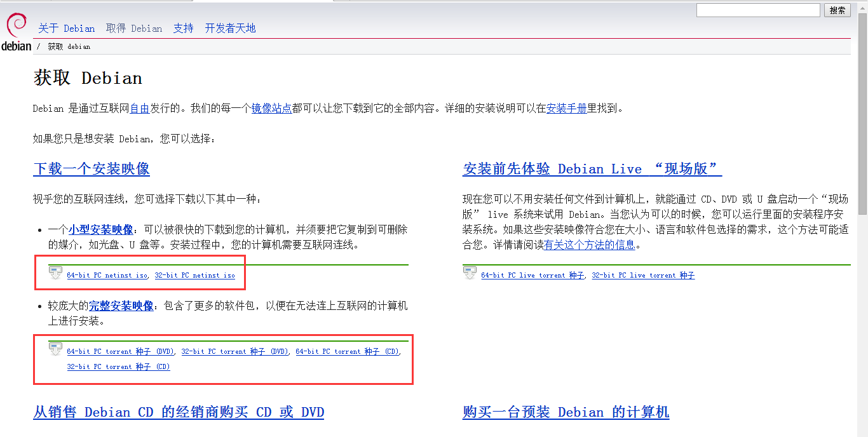Click download icon beside DVD torrent links
The image size is (868, 437).
[x=56, y=349]
